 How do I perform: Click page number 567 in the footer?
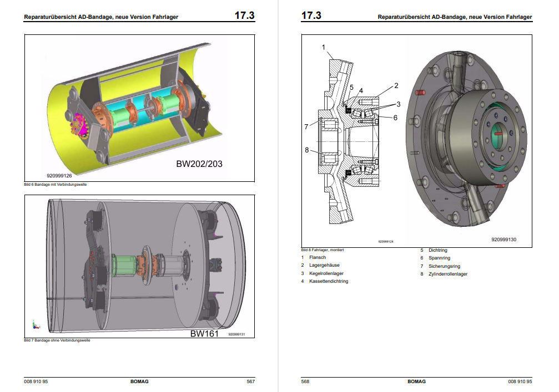click(250, 381)
